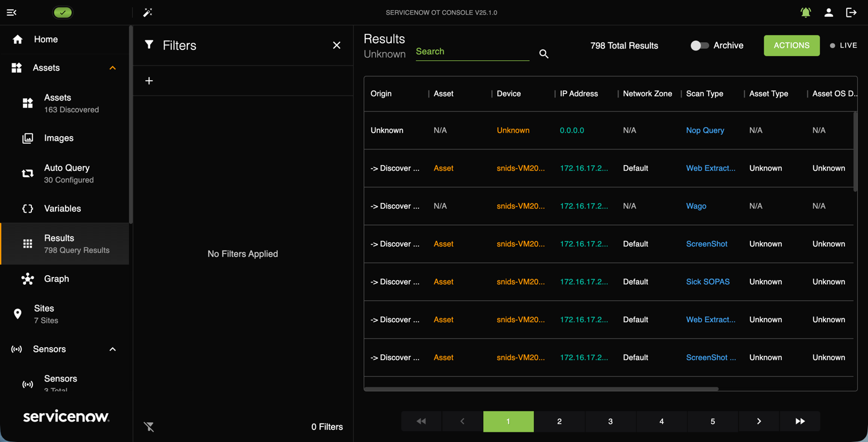Open Asset link in Sick SOPAS row

click(444, 282)
